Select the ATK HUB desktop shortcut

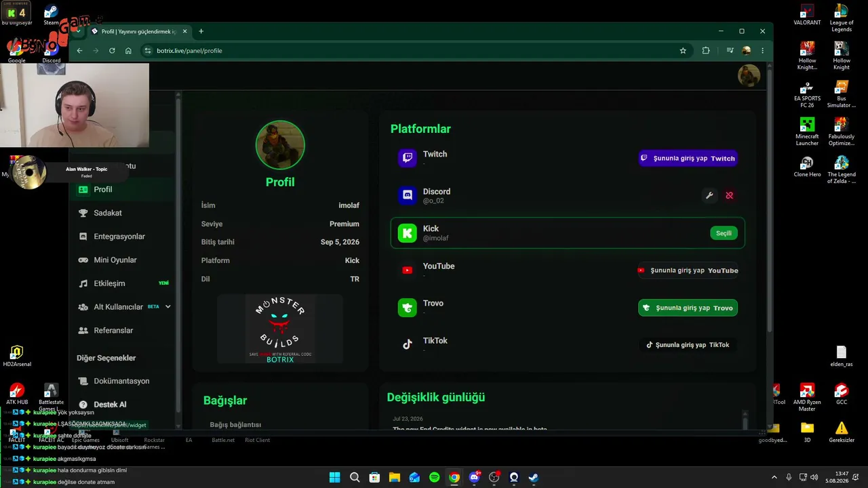17,394
